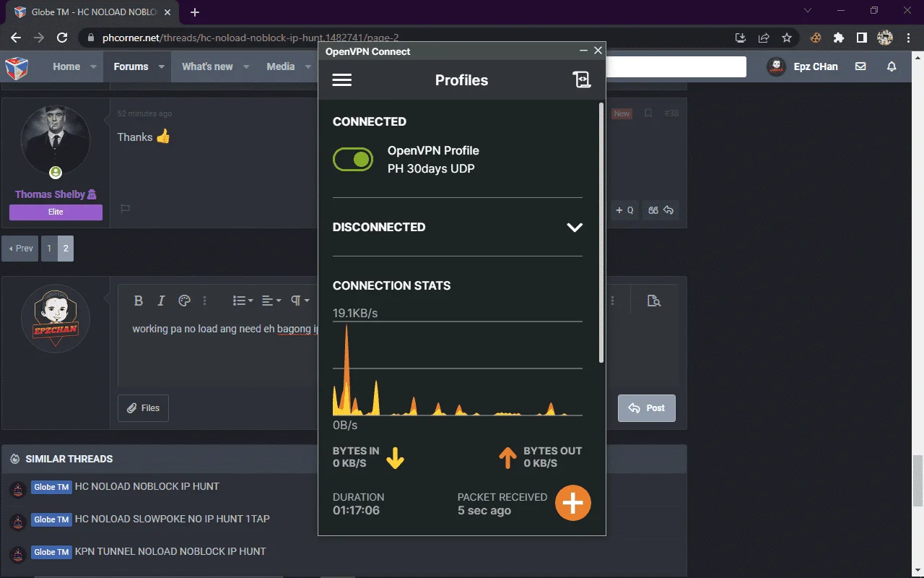Click the forum search field
The image size is (924, 578).
(x=676, y=66)
